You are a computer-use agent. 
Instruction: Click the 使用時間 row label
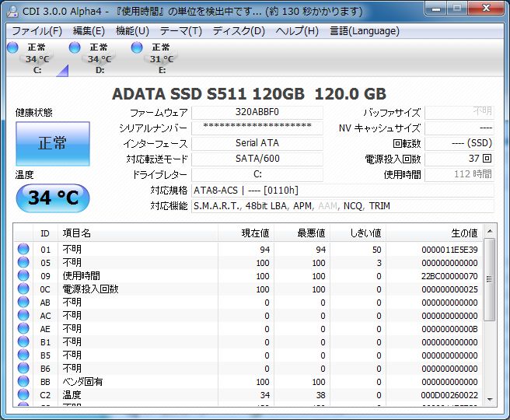pyautogui.click(x=82, y=276)
